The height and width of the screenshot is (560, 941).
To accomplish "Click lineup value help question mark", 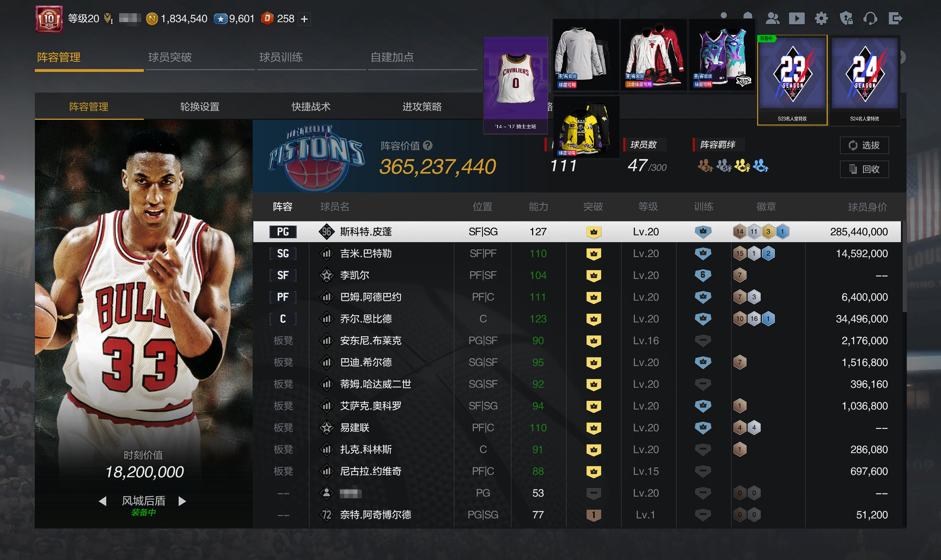I will 427,145.
